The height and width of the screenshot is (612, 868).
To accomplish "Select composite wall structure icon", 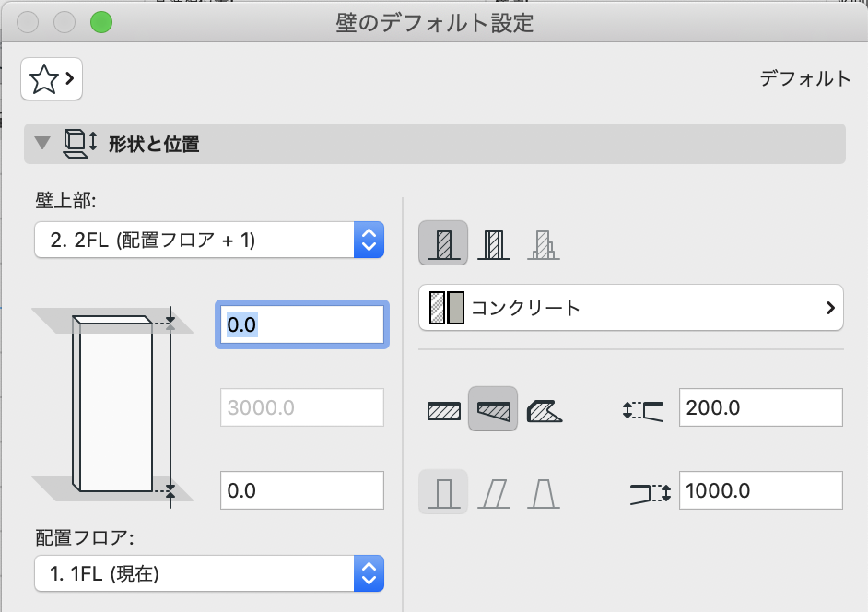I will click(x=493, y=243).
